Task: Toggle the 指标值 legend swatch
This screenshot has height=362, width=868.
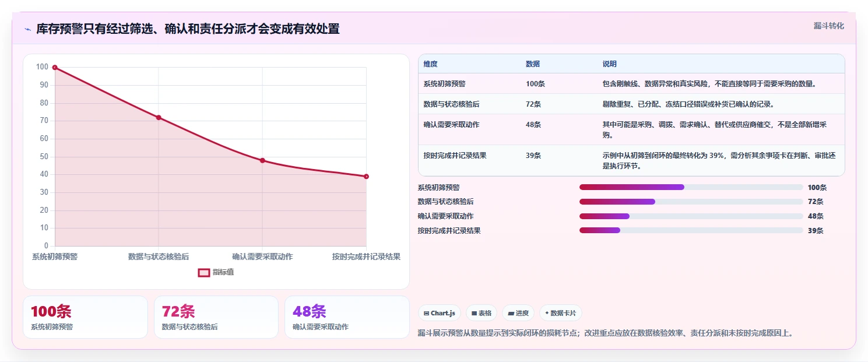Action: click(203, 272)
